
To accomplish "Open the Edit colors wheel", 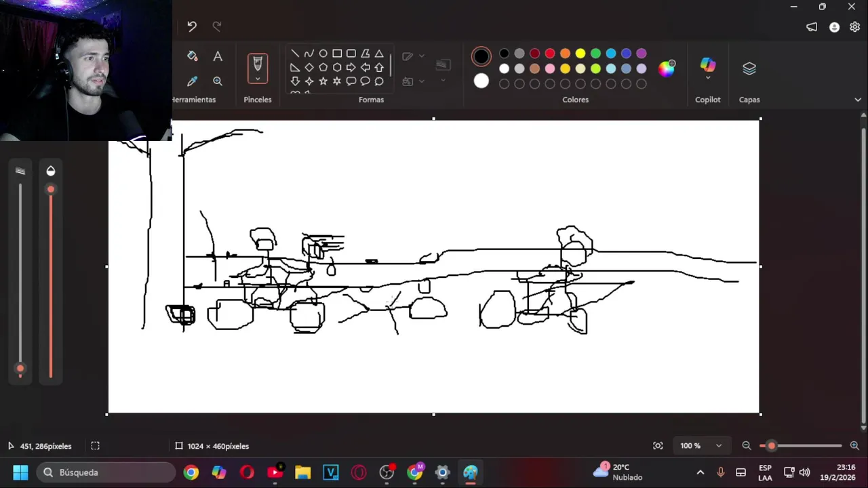I will (x=667, y=68).
